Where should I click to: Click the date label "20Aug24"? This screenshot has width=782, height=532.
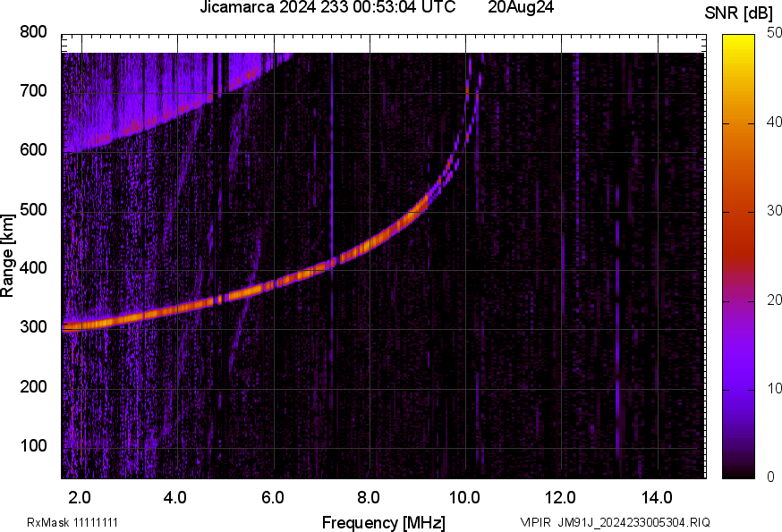pos(521,7)
